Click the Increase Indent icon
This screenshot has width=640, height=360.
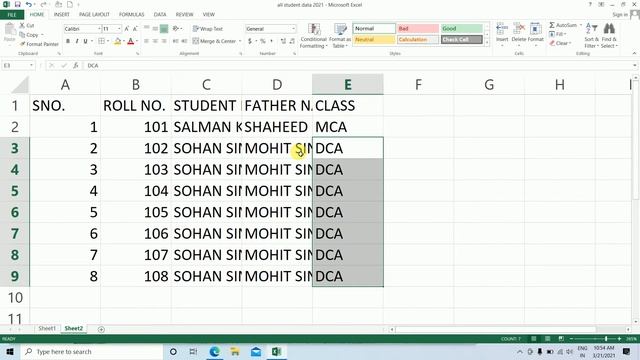[184, 41]
